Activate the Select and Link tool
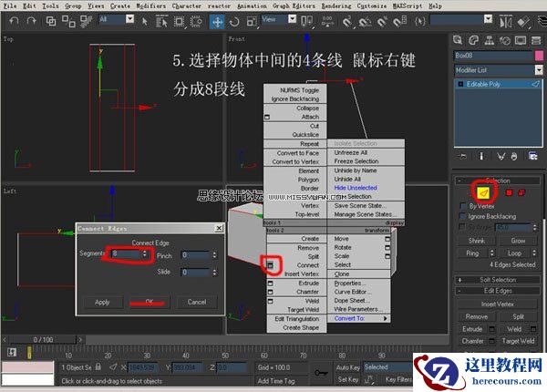The height and width of the screenshot is (392, 547). (51, 21)
